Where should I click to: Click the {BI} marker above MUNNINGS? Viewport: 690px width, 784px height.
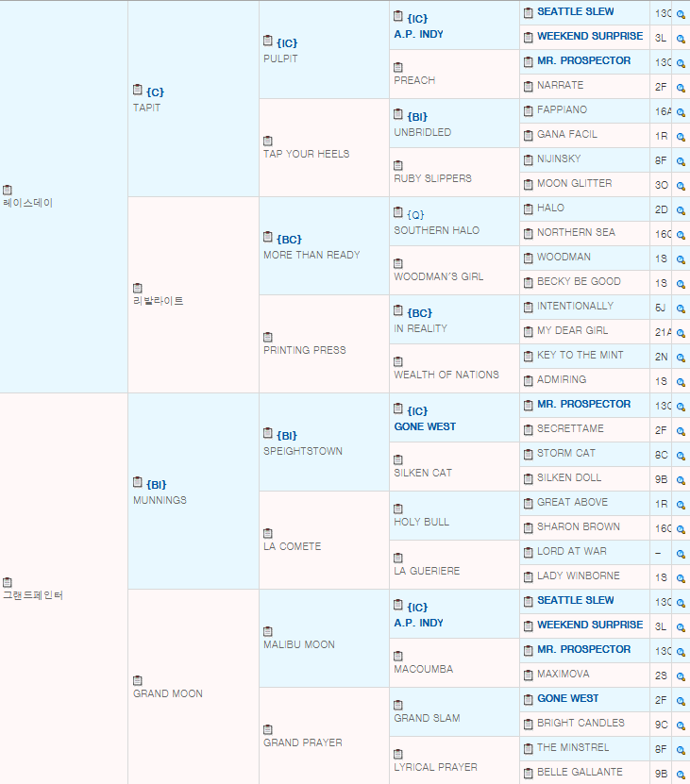157,485
